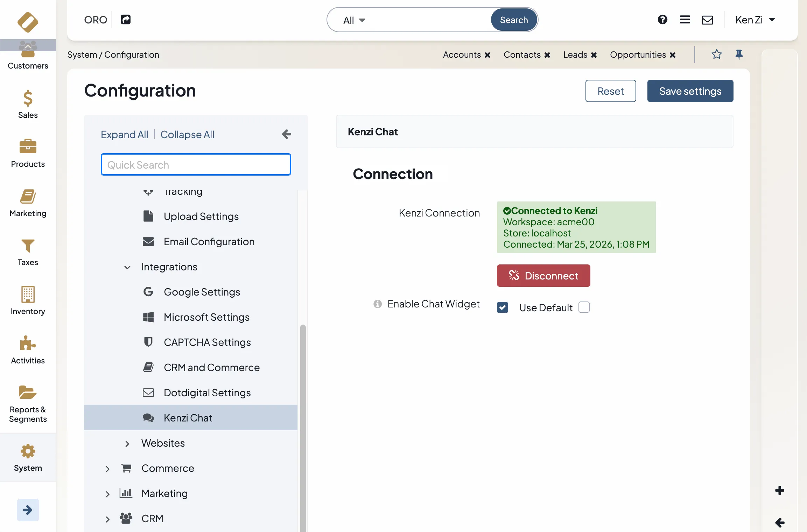Open Opportunities pinned tab
This screenshot has height=532, width=807.
click(638, 55)
